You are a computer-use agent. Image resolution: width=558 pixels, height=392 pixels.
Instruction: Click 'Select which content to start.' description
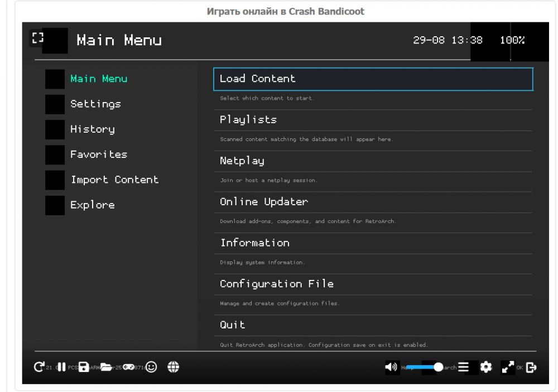(x=267, y=98)
